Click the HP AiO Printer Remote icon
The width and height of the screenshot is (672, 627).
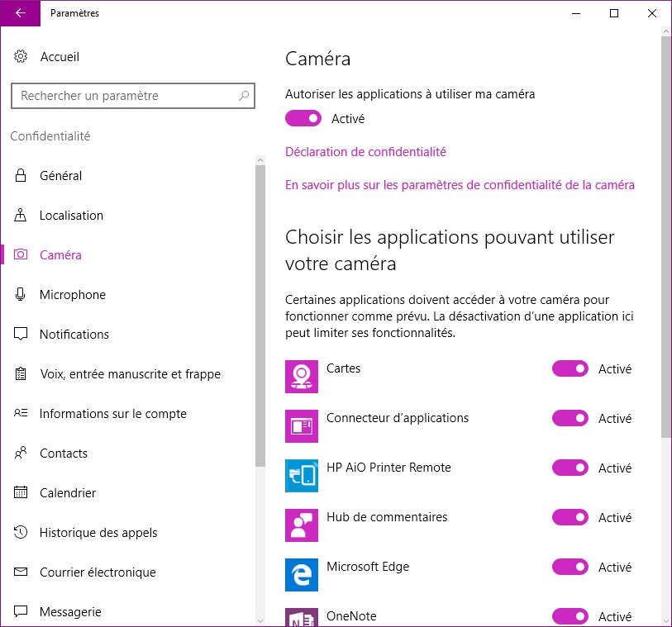[x=302, y=476]
